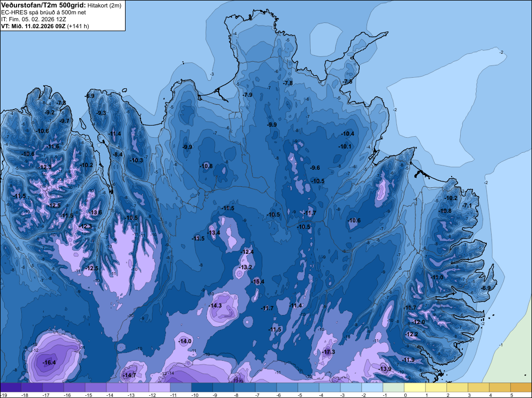Click the pale green swatch in the legend
The image size is (532, 398).
coord(394,387)
